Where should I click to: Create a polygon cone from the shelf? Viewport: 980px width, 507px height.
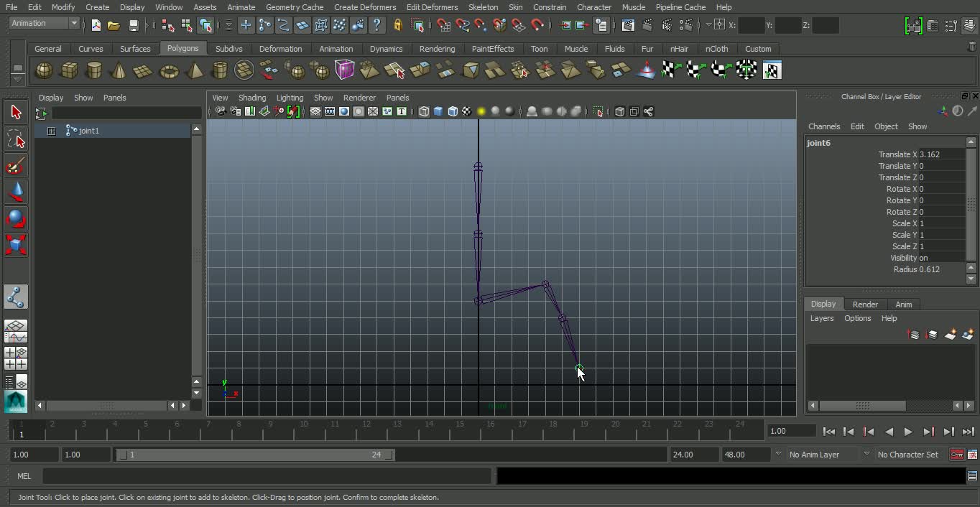click(119, 70)
